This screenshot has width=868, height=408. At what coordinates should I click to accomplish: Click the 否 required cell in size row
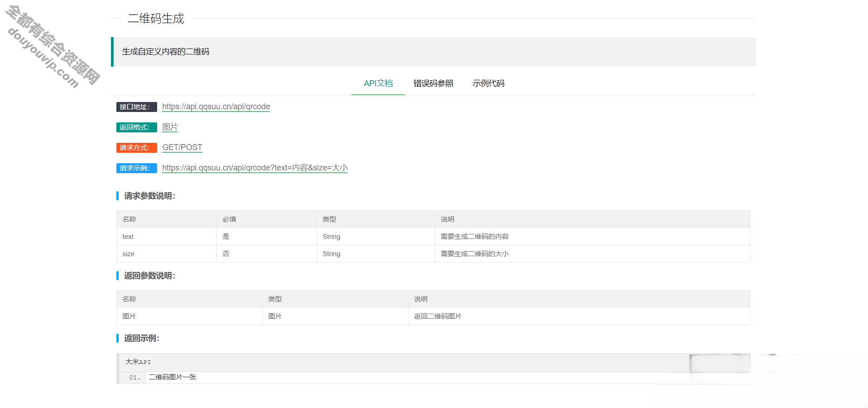point(267,254)
